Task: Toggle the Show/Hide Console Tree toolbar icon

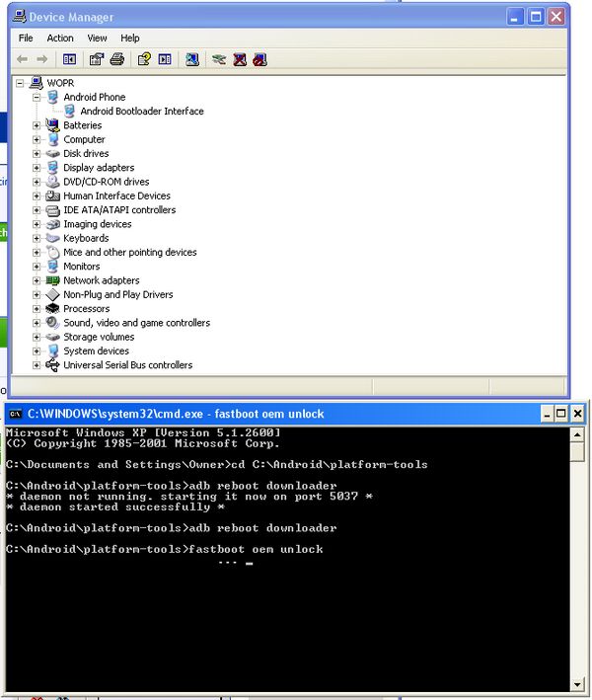Action: point(69,59)
